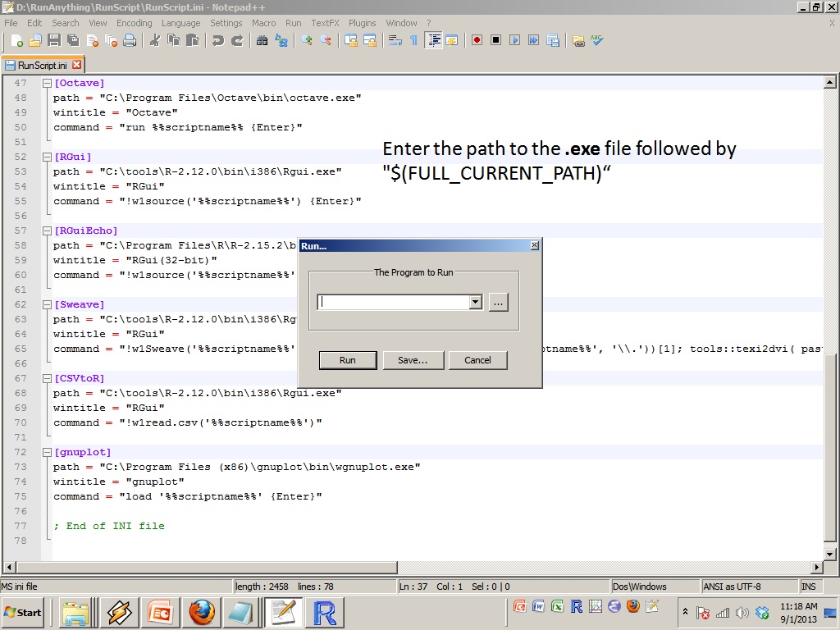
Task: Click the New file toolbar icon
Action: tap(16, 41)
